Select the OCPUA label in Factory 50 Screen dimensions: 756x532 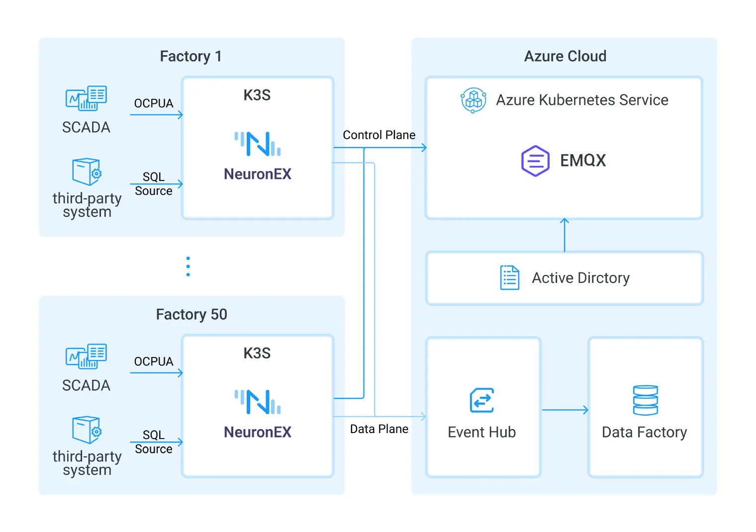pyautogui.click(x=154, y=361)
